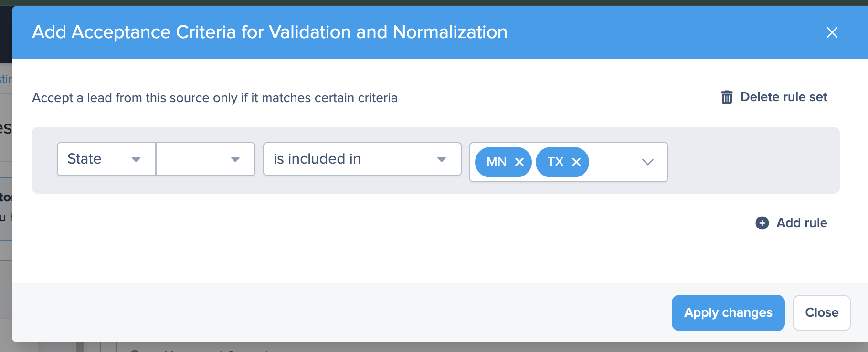Click the arrow on the 'is included in' dropdown
Image resolution: width=868 pixels, height=352 pixels.
pos(442,159)
